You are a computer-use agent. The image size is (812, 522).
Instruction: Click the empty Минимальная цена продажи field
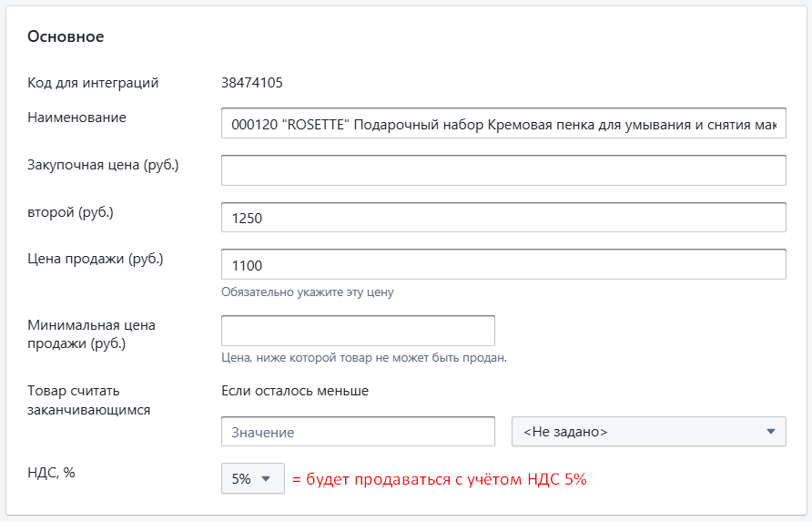358,331
